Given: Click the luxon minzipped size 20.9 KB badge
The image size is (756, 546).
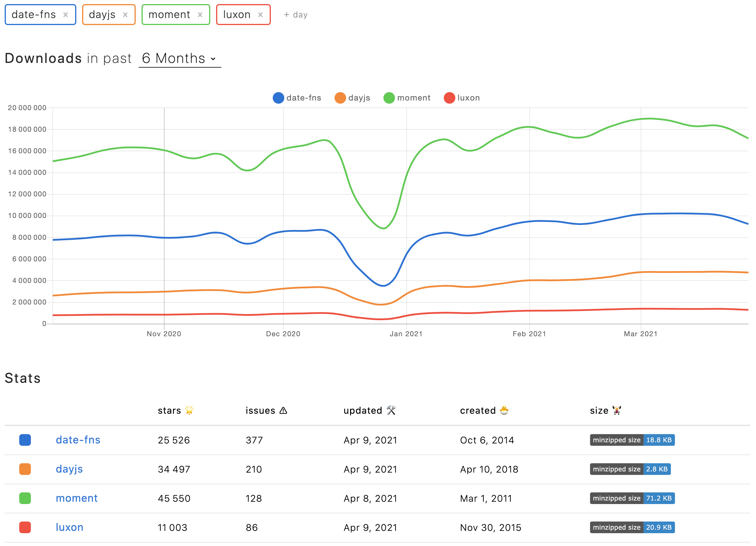Looking at the screenshot, I should 632,527.
